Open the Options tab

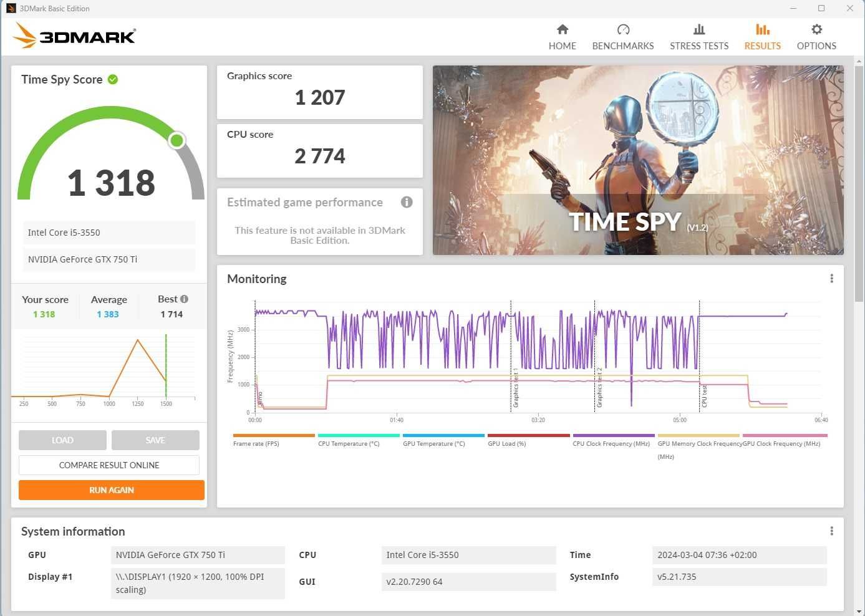click(x=816, y=37)
